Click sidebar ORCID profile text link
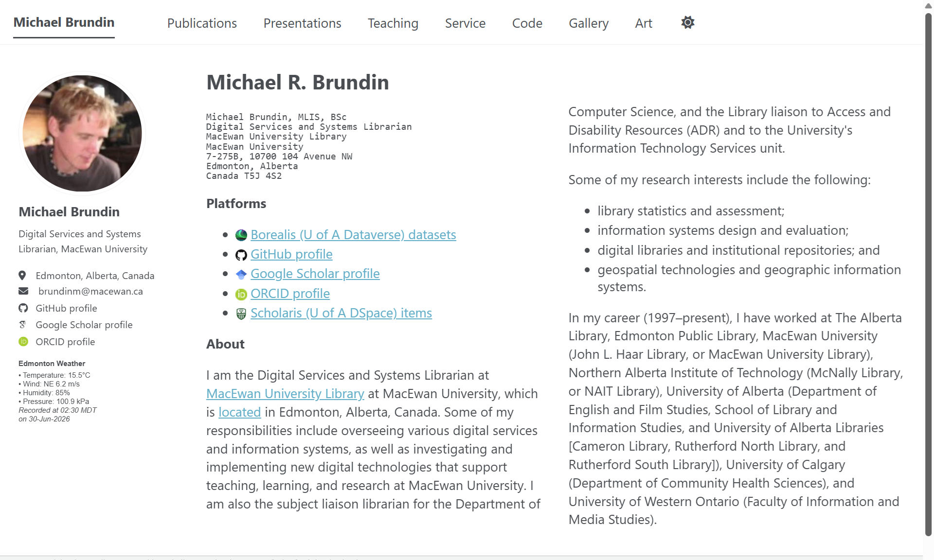The height and width of the screenshot is (560, 934). 65,342
